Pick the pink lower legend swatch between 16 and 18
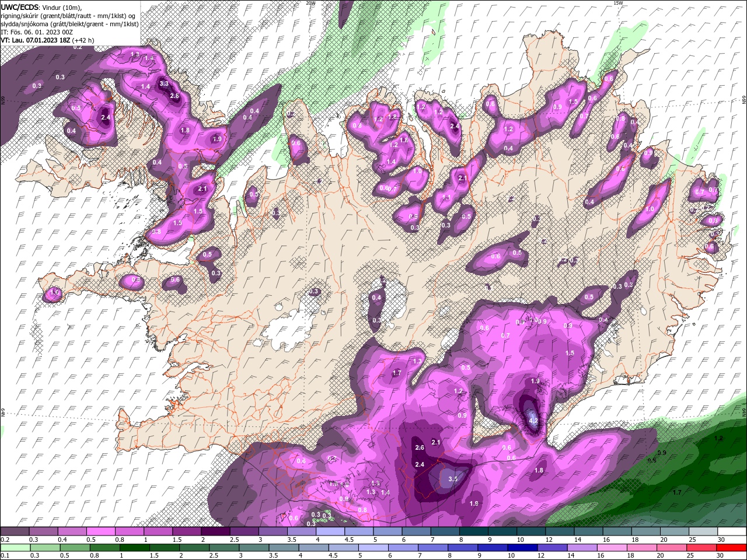Viewport: 747px width, 560px height. click(x=612, y=547)
